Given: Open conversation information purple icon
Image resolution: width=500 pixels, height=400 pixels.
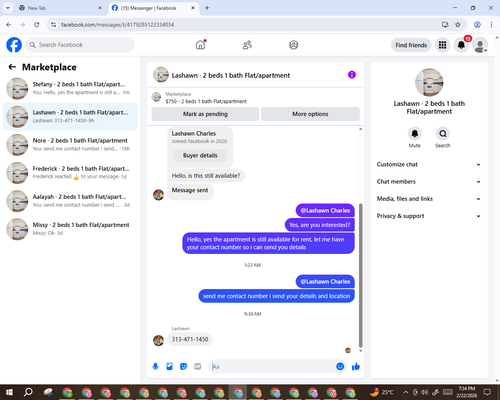Looking at the screenshot, I should pos(352,75).
